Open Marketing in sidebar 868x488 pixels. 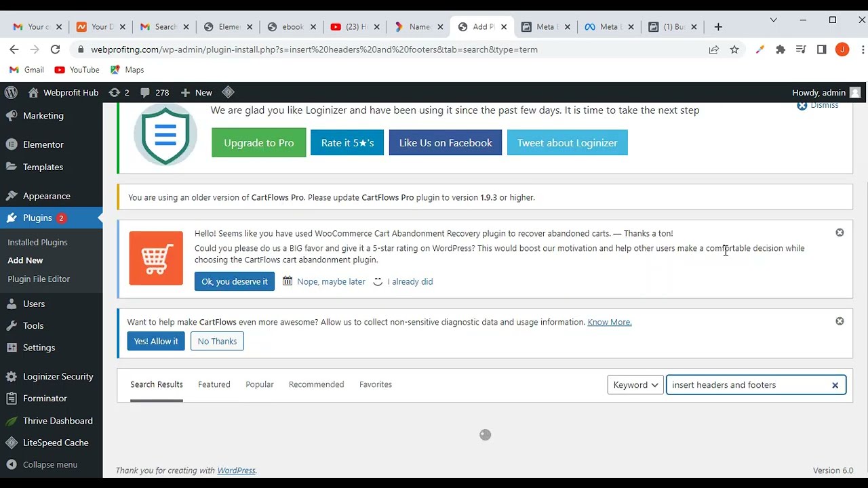click(x=43, y=116)
